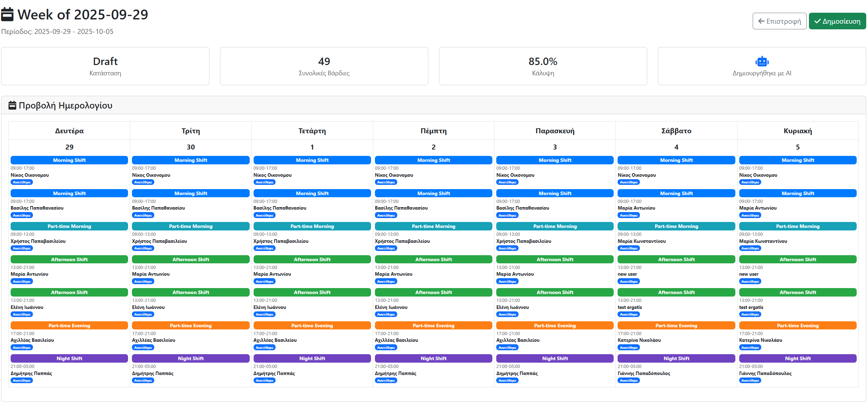Screen dimensions: 868x404
Task: Click Ανατέθηκε badge under Monday's Νίκος Οικονομου
Action: [x=22, y=182]
